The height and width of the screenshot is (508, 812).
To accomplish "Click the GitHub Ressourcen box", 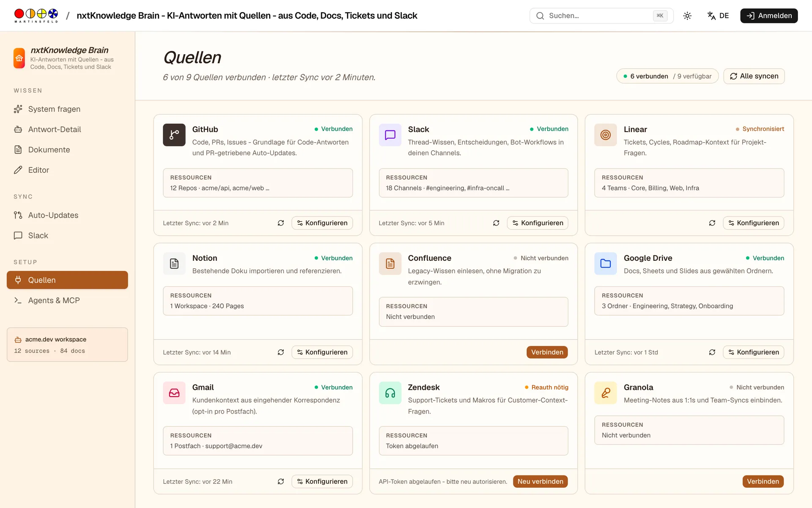I will [258, 183].
